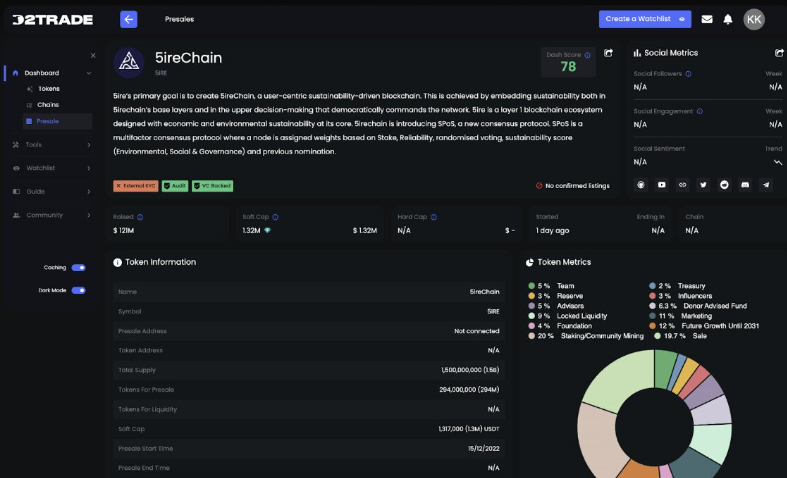Viewport: 787px width, 478px height.
Task: Click the External KYC badge
Action: click(x=136, y=186)
